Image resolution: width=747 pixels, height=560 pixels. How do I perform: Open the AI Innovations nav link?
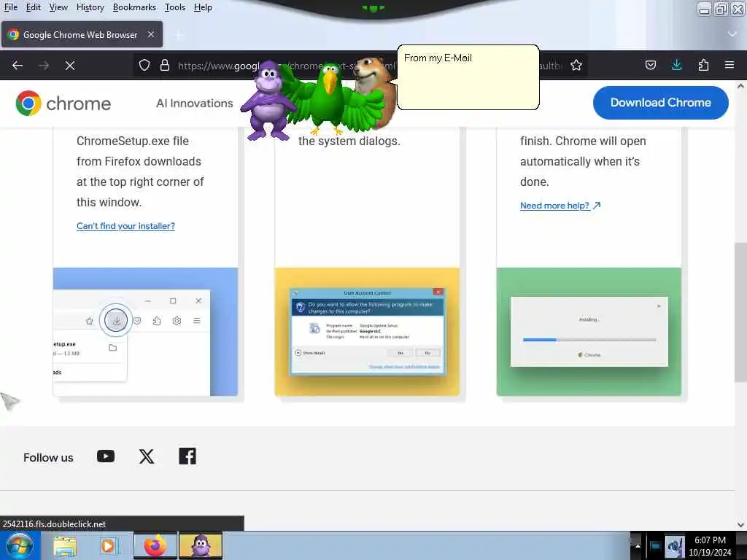[194, 104]
